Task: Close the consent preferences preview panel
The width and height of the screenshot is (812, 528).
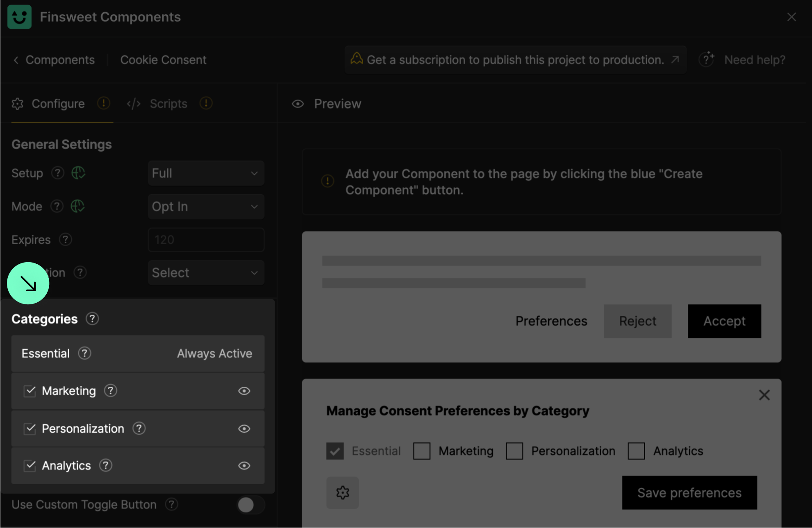Action: tap(764, 395)
